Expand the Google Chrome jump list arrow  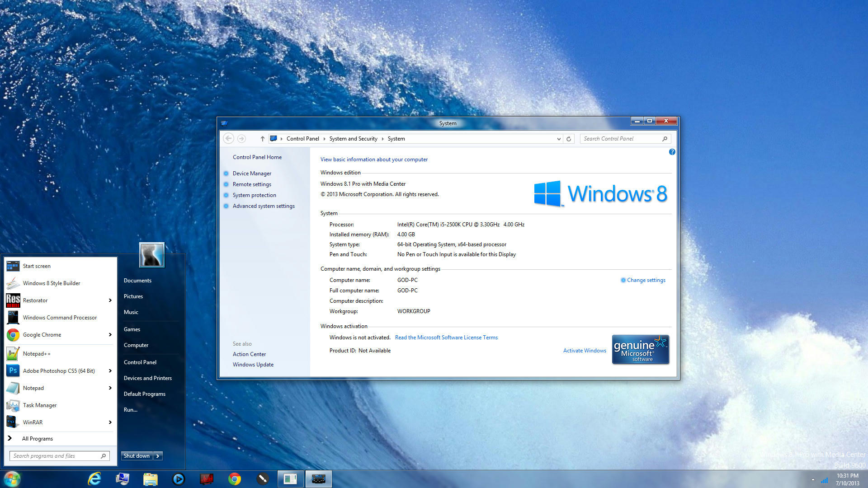110,334
